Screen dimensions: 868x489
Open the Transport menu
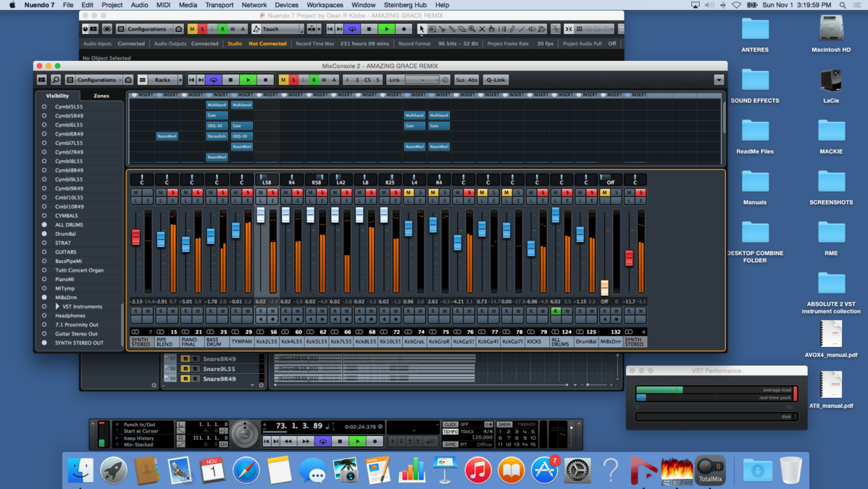point(220,5)
